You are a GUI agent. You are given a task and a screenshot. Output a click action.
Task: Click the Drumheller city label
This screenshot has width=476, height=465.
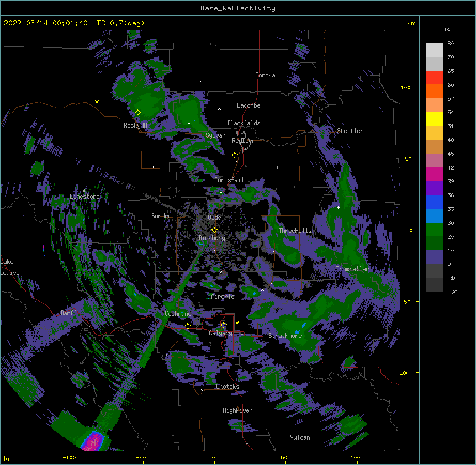pyautogui.click(x=352, y=269)
